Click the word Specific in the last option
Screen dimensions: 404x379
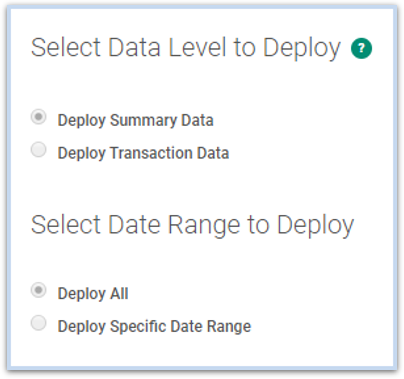(138, 326)
